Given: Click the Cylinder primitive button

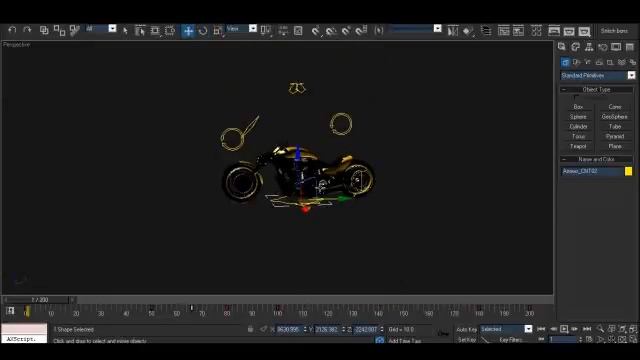Looking at the screenshot, I should click(578, 127).
